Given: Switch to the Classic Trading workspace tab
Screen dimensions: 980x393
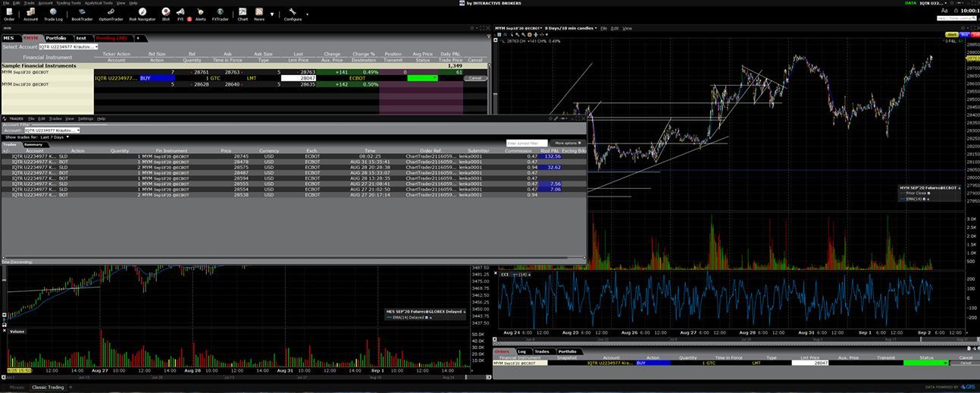Looking at the screenshot, I should [48, 387].
